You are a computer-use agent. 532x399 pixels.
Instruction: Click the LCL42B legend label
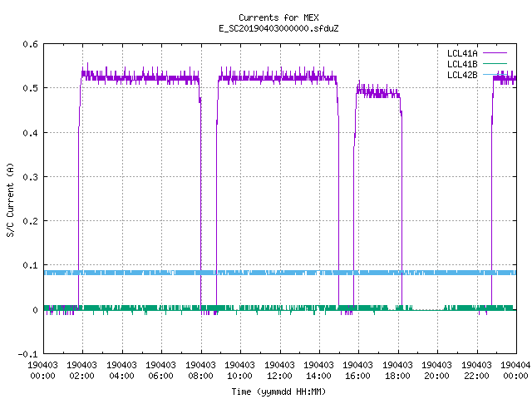(x=462, y=75)
